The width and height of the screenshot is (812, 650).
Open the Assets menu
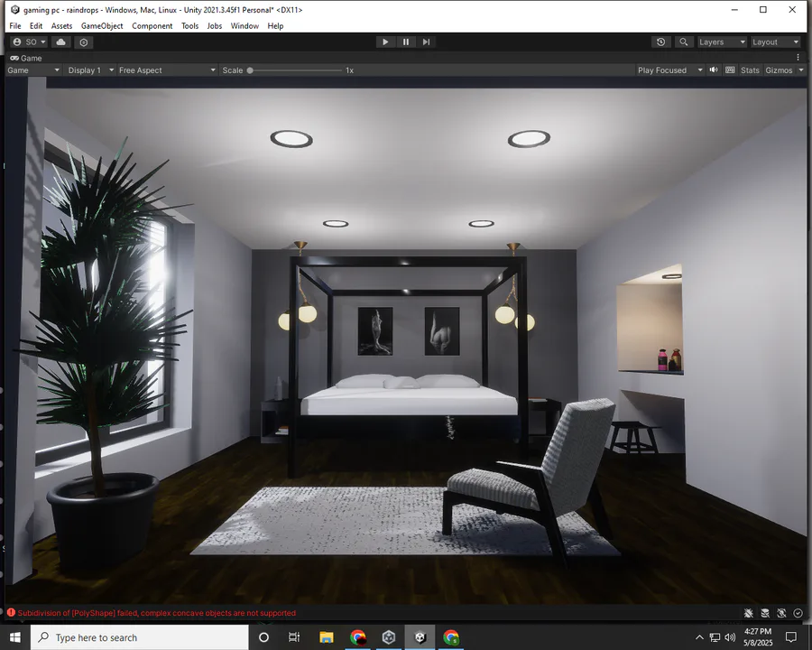61,26
